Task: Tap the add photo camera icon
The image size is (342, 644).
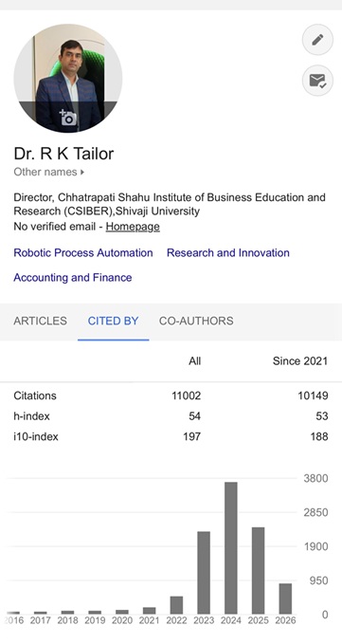Action: click(68, 118)
